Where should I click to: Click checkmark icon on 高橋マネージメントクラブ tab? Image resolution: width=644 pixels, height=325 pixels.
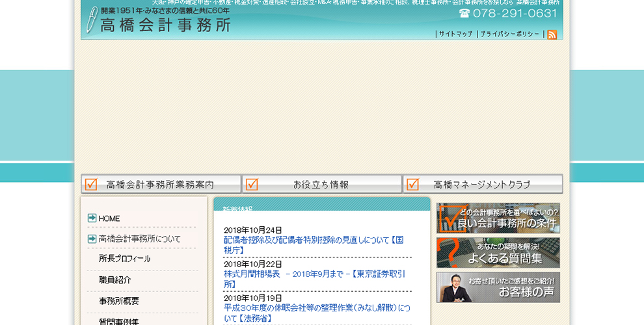coord(413,184)
